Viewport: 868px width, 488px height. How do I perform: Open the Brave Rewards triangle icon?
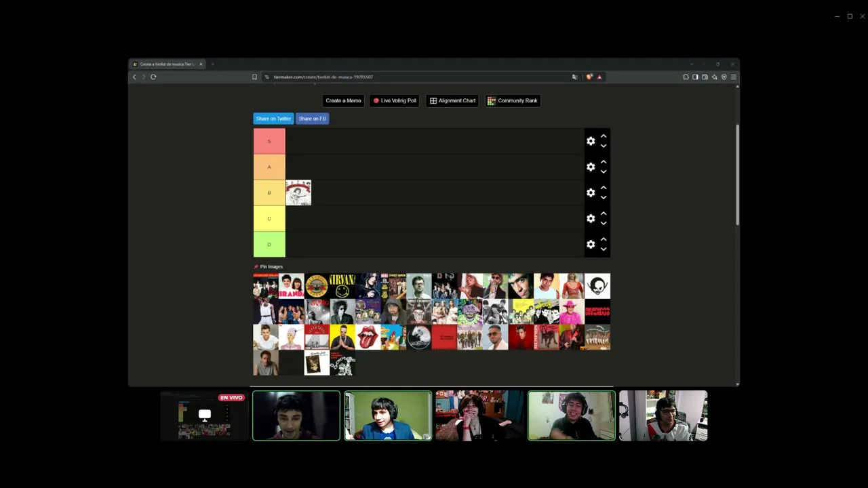click(599, 77)
